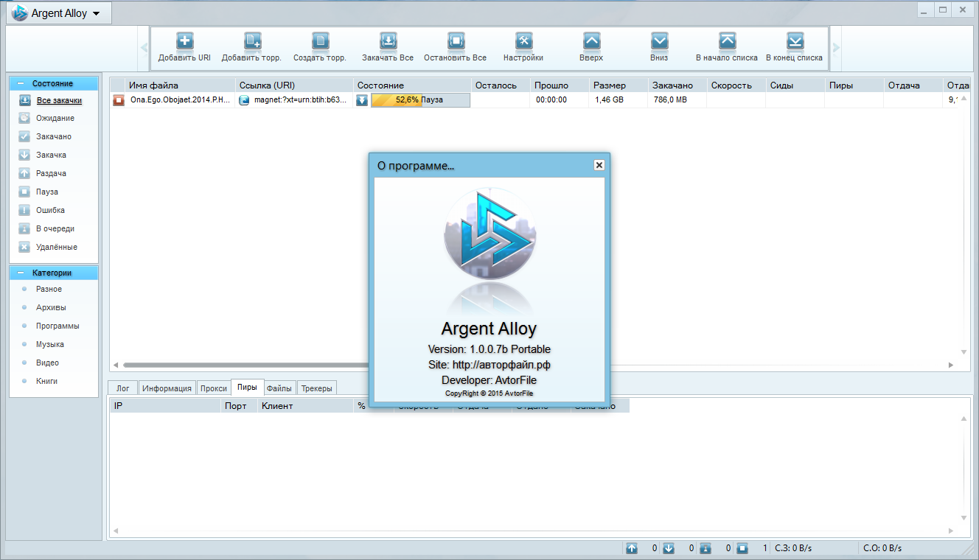The height and width of the screenshot is (560, 979).
Task: Click download arrow icon in Состояние cell
Action: 362,100
